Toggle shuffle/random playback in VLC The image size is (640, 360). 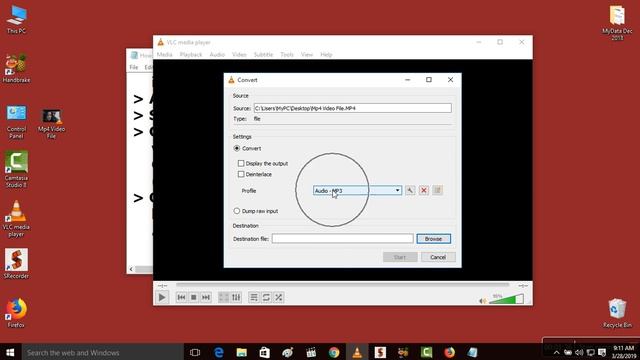(x=279, y=297)
